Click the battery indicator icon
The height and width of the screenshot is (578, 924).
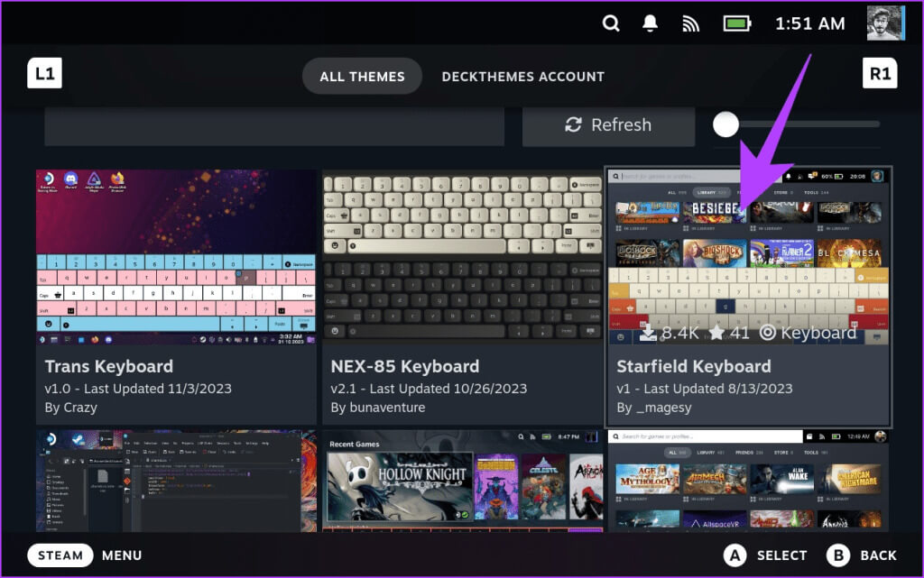coord(736,23)
